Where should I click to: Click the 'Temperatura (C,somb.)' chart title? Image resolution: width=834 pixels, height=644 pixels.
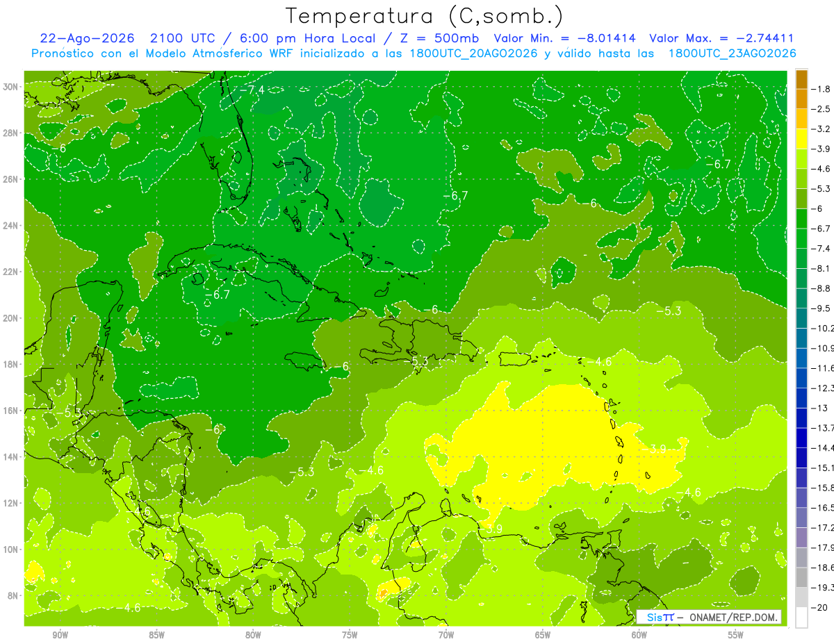(x=425, y=16)
